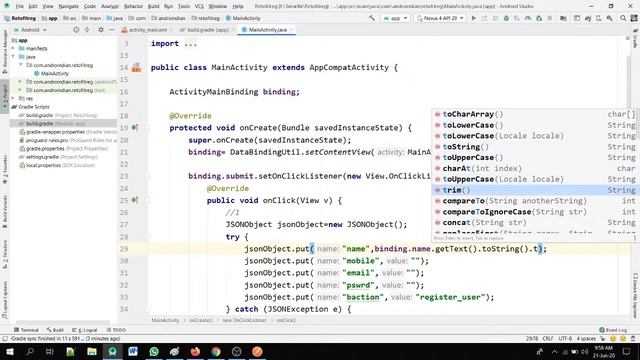The image size is (640, 360).
Task: Choose toString() completion suggestion
Action: click(536, 147)
